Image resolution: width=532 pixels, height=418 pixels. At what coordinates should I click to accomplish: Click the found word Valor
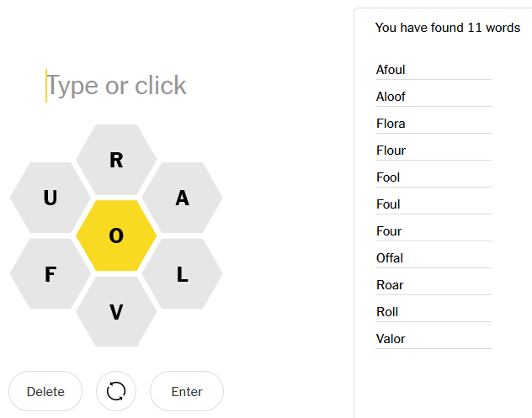(x=391, y=339)
